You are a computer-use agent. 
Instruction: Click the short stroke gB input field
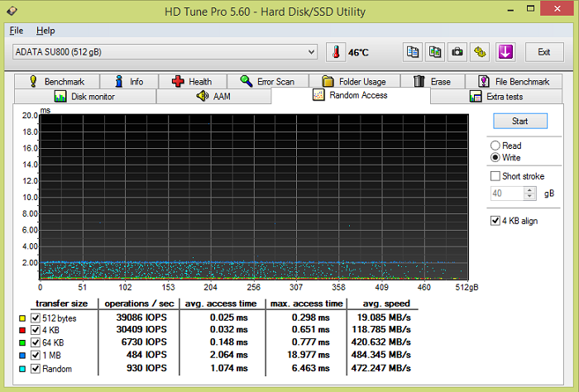point(507,194)
